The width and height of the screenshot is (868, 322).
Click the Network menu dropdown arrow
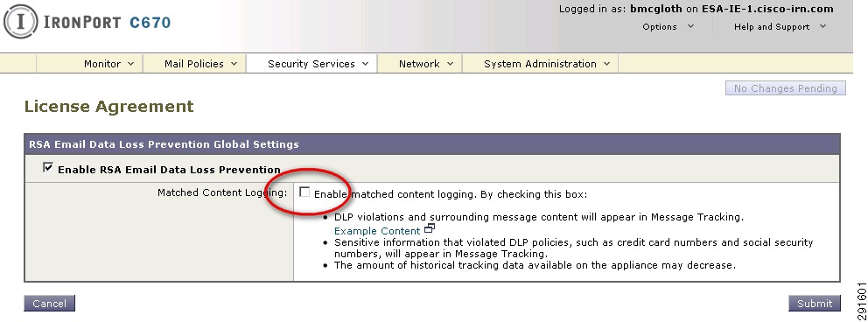pyautogui.click(x=450, y=64)
